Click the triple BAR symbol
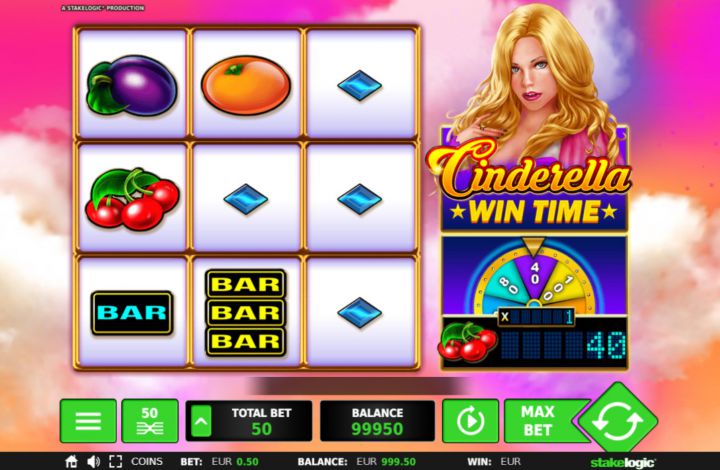This screenshot has width=720, height=470. click(x=246, y=313)
